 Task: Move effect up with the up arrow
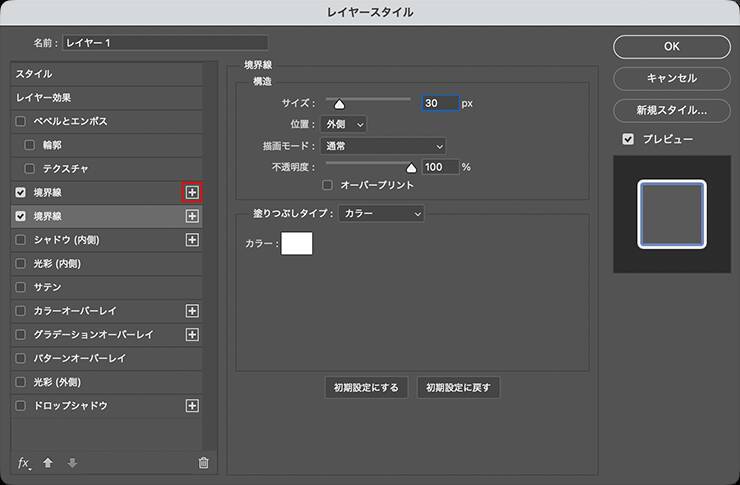click(x=48, y=463)
